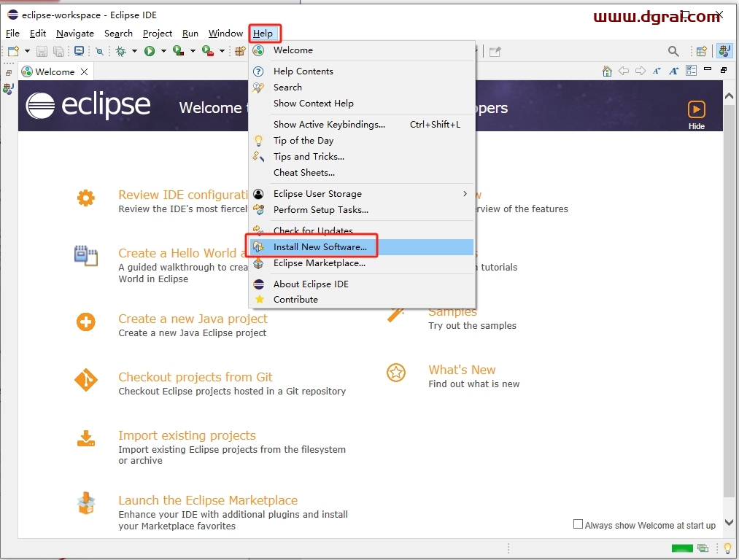The width and height of the screenshot is (739, 560).
Task: Click the green Run button in toolbar
Action: [x=150, y=51]
